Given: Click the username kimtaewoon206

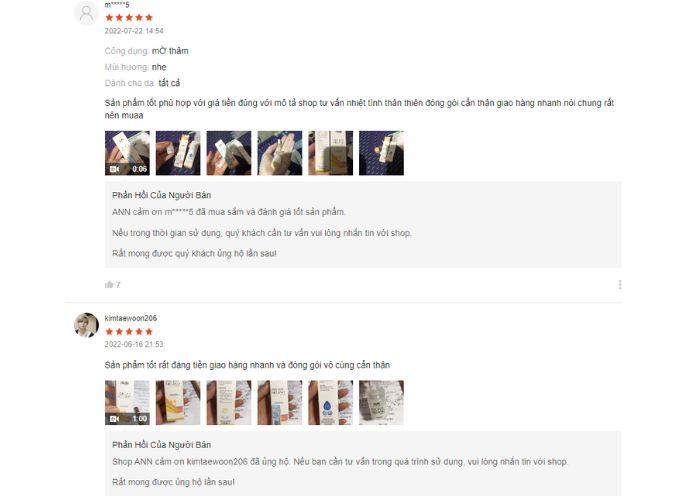Looking at the screenshot, I should (131, 318).
